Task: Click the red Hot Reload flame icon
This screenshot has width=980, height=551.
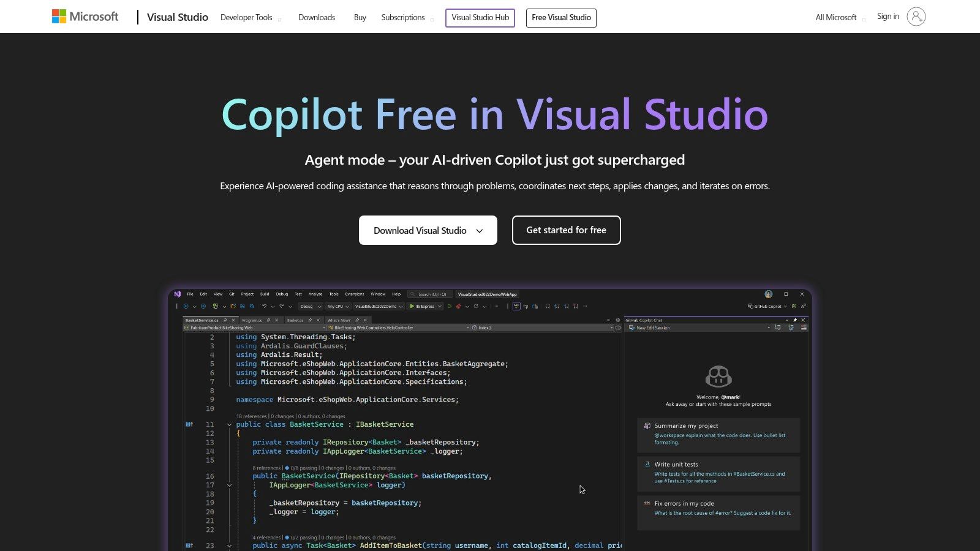Action: pos(458,306)
